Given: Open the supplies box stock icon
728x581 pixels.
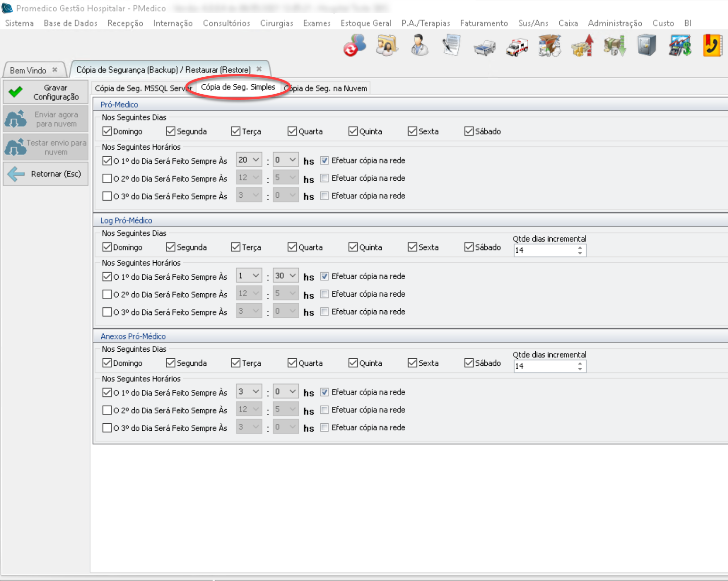Looking at the screenshot, I should click(549, 46).
